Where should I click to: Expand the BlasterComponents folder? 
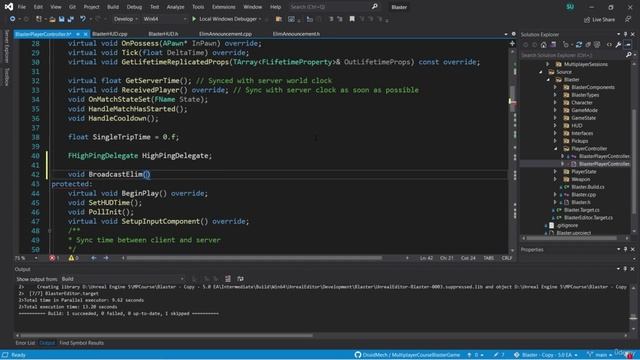point(555,87)
